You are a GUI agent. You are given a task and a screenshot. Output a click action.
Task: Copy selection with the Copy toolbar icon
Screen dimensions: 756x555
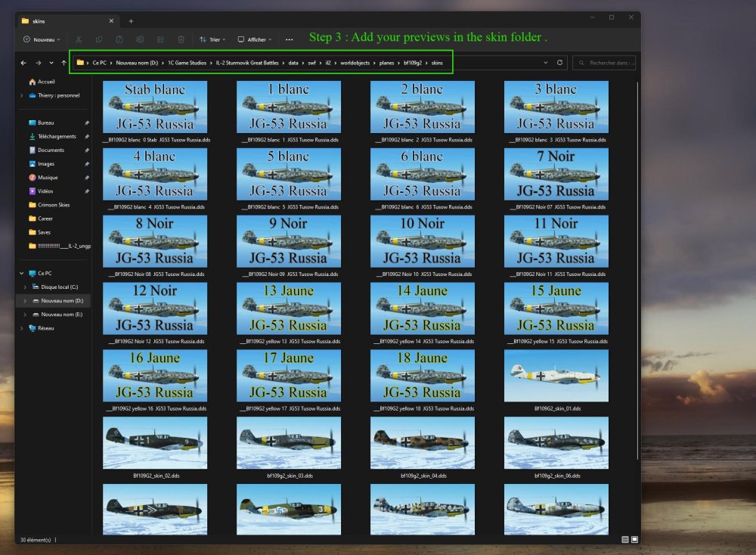click(x=99, y=39)
